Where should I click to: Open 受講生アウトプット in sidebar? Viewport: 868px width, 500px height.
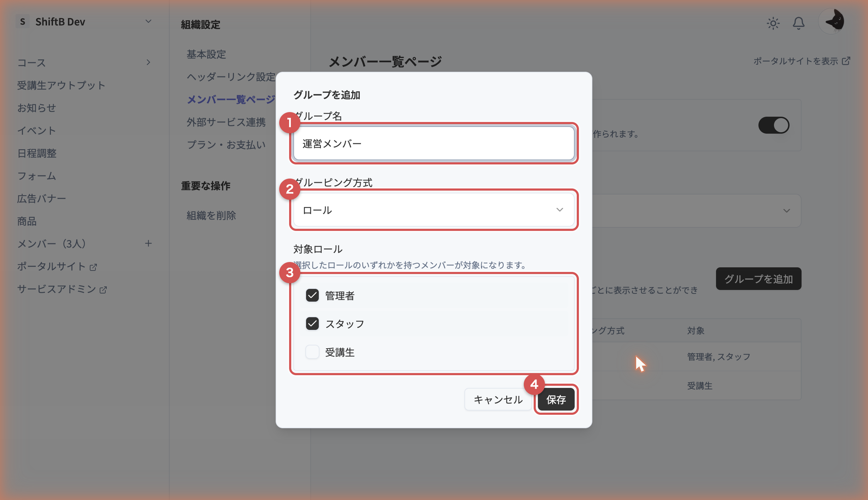pos(61,85)
